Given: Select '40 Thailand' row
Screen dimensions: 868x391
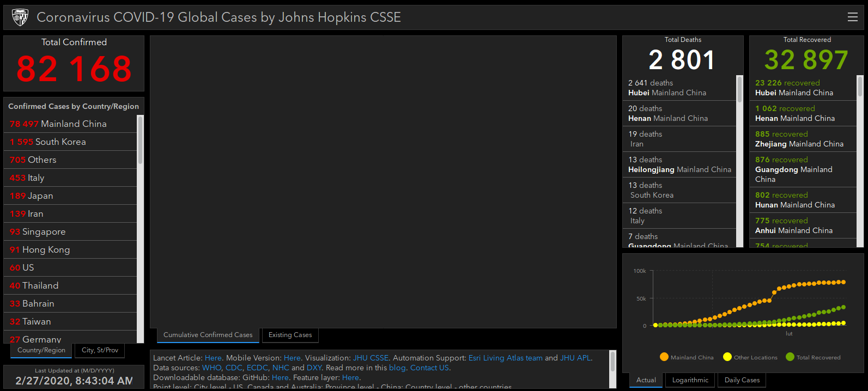Looking at the screenshot, I should (x=71, y=285).
